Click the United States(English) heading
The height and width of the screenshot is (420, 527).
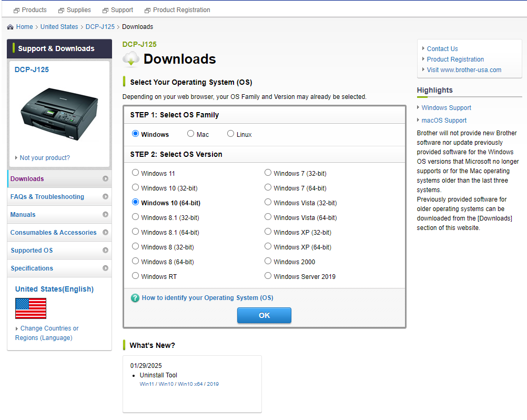(x=55, y=289)
